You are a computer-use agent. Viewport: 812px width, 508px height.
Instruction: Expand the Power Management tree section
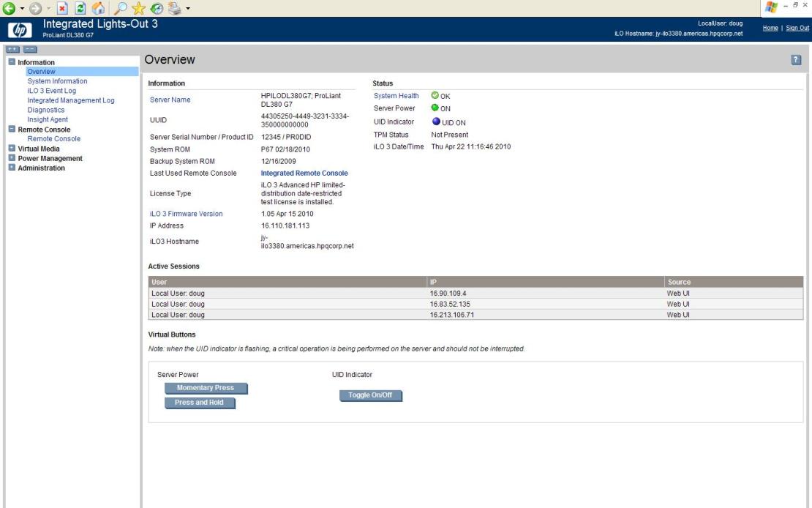[x=12, y=157]
